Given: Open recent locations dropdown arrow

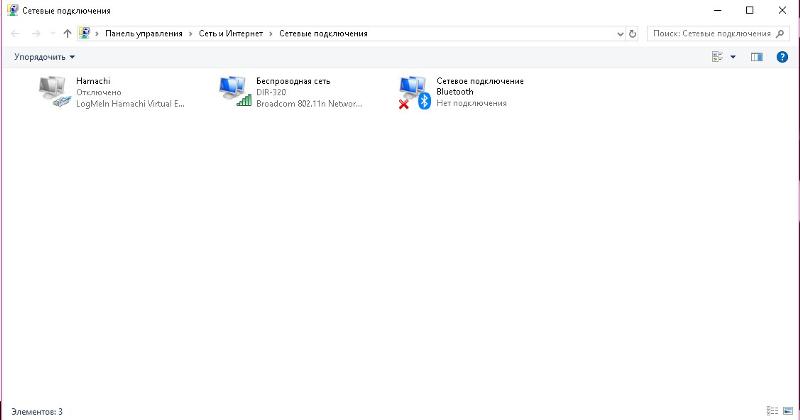Looking at the screenshot, I should 52,34.
